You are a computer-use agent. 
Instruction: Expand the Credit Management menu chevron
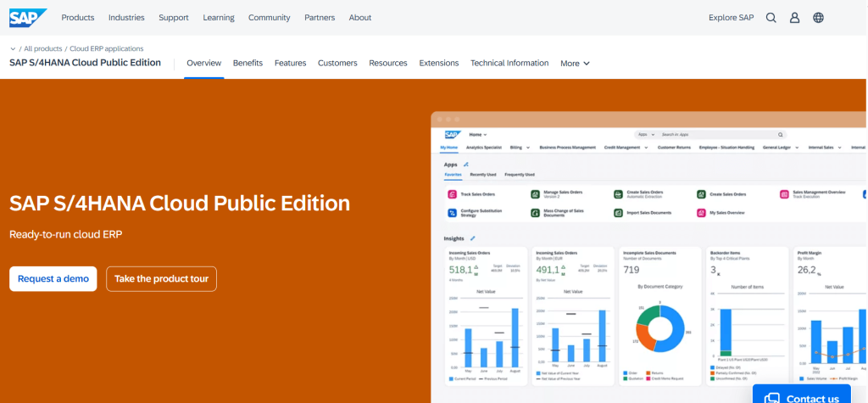click(x=645, y=148)
